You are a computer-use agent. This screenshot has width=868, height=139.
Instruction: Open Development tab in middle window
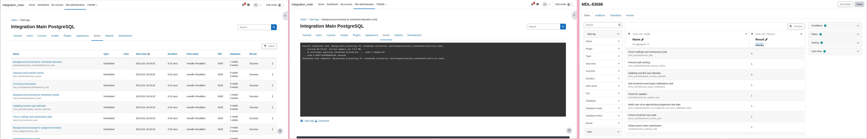tap(414, 35)
